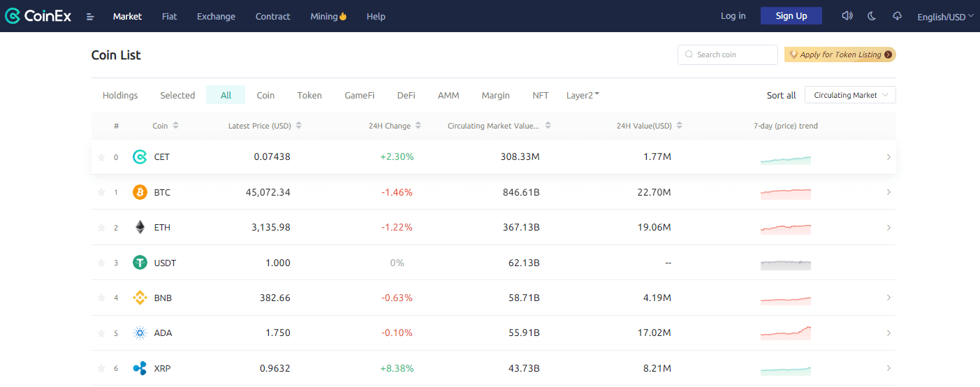This screenshot has height=387, width=980.
Task: Open the hamburger menu icon beside logo
Action: coord(90,17)
